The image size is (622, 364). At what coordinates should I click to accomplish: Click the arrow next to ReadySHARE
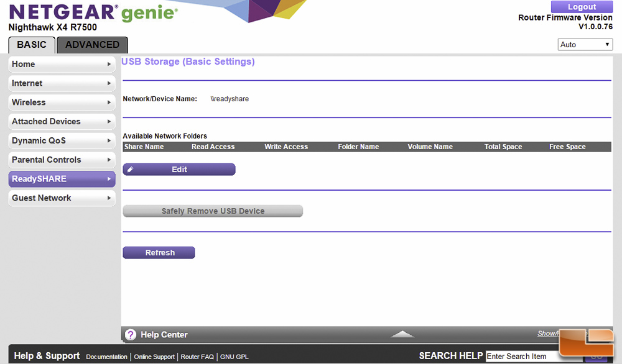[x=109, y=179]
